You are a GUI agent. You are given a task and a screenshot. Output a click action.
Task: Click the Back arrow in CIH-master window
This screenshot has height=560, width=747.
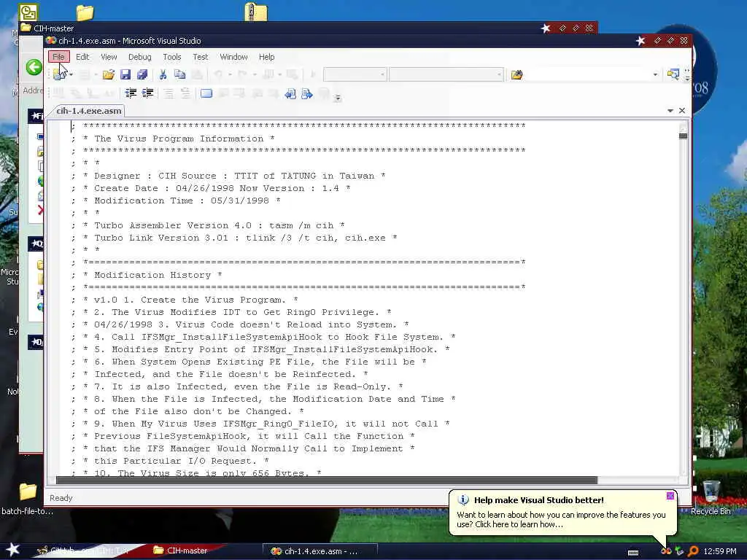click(x=34, y=67)
